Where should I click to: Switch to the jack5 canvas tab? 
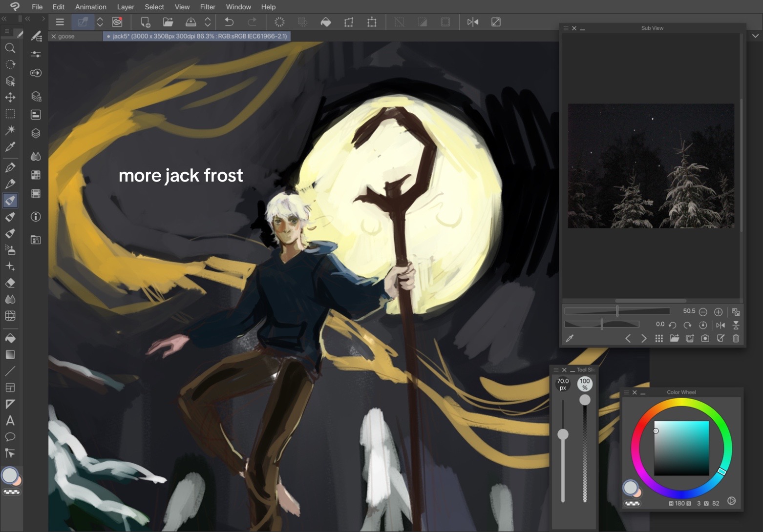[x=197, y=36]
